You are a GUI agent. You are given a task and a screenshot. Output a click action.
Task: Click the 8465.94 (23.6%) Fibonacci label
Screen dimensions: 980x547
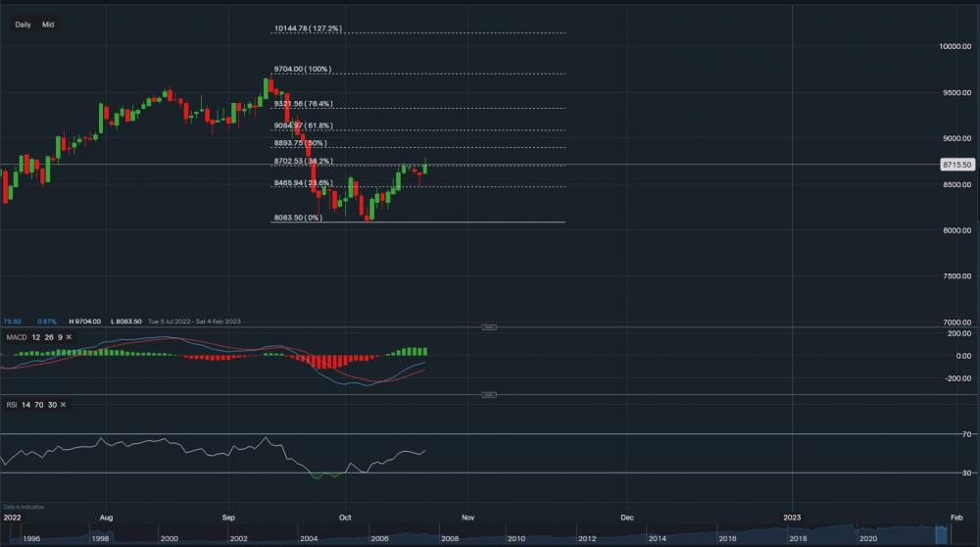click(x=302, y=182)
